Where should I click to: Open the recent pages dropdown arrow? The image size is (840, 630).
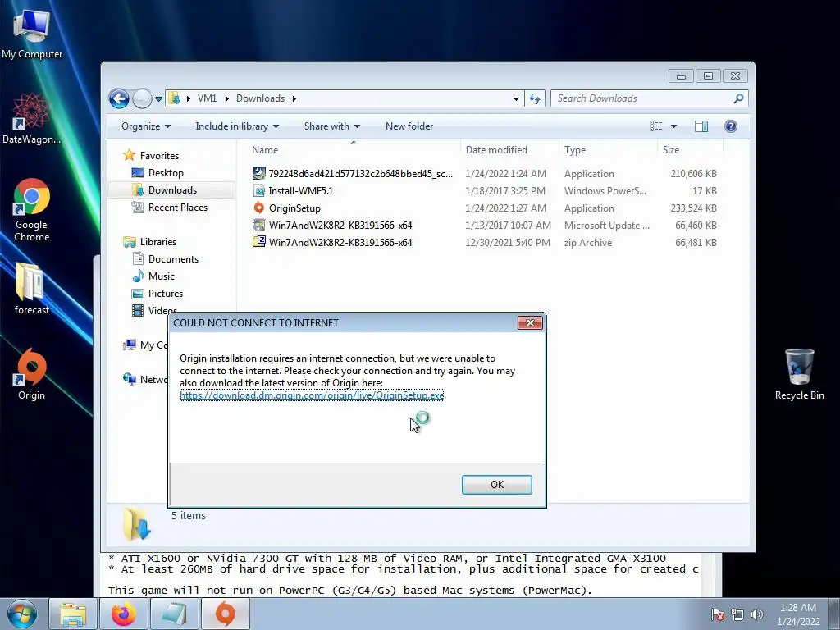[x=158, y=99]
